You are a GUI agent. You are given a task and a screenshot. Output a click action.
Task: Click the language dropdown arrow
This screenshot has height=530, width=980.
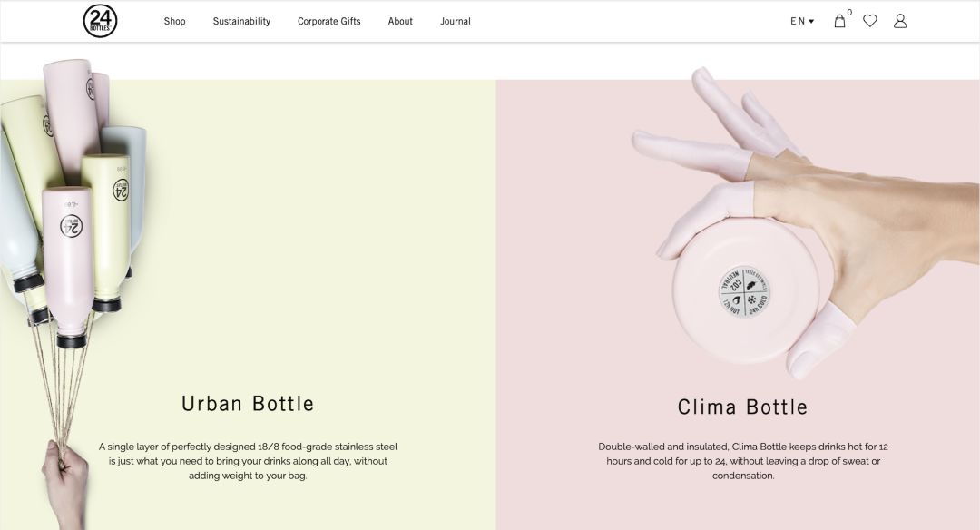pyautogui.click(x=811, y=21)
